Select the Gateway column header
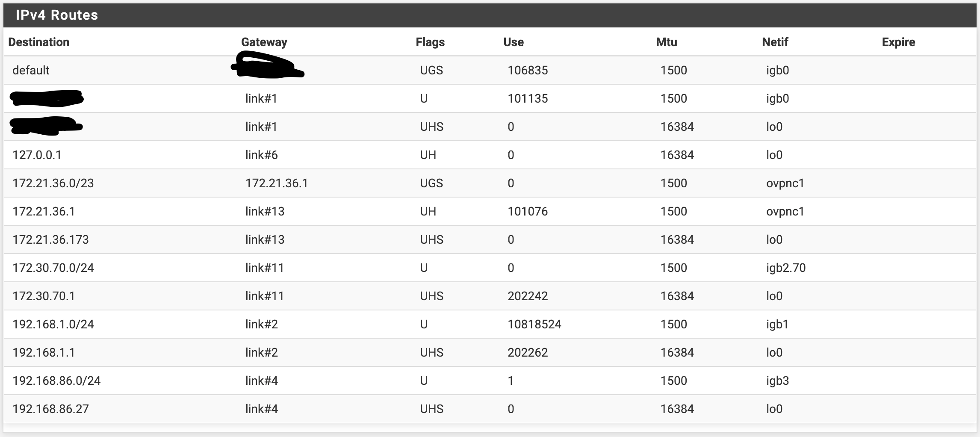 [264, 42]
